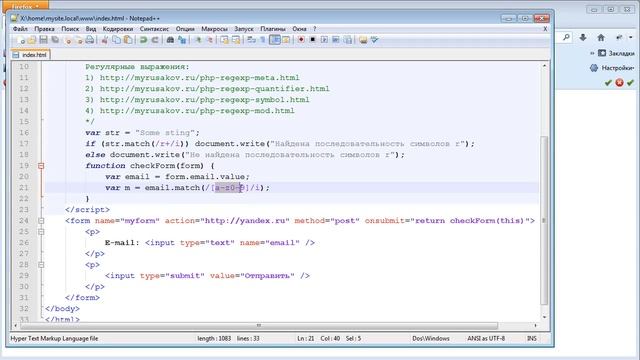Open the Файл menu
Screen dimensions: 640x360
(20, 29)
